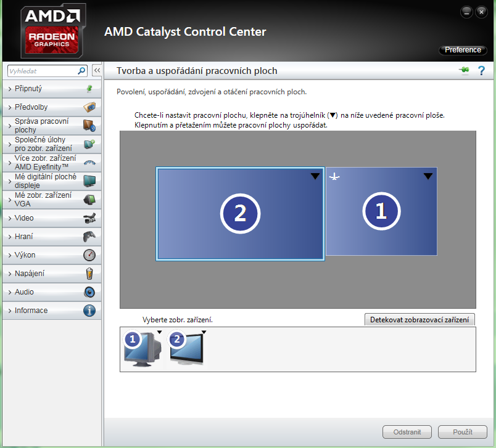Click the Odstranit button

pyautogui.click(x=407, y=432)
